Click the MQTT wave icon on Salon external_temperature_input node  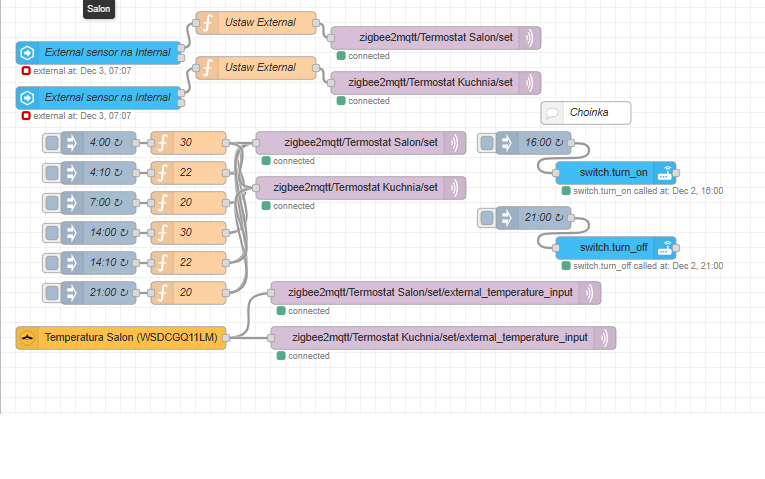590,293
